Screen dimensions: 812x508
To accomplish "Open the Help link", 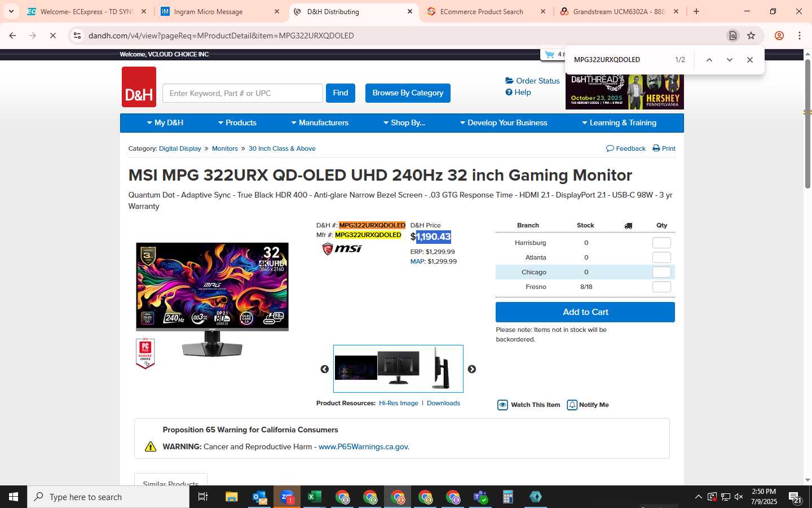I will [518, 92].
